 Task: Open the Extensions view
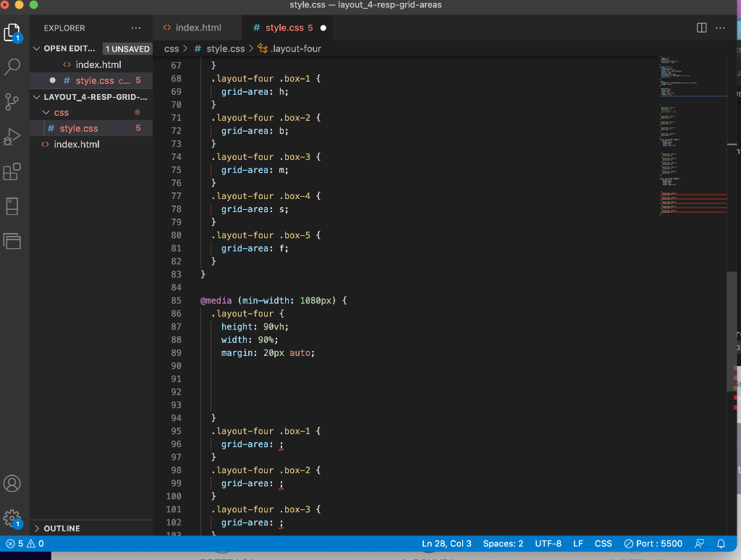point(13,171)
